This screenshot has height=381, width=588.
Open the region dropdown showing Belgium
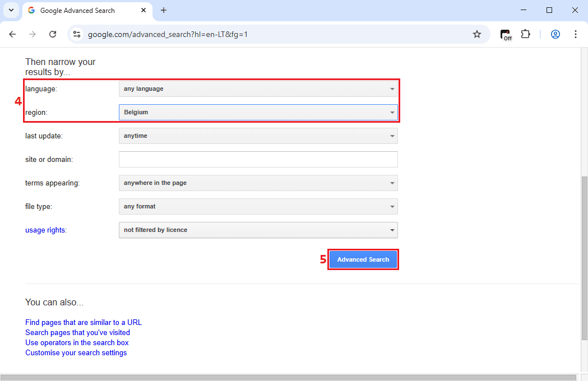[258, 112]
